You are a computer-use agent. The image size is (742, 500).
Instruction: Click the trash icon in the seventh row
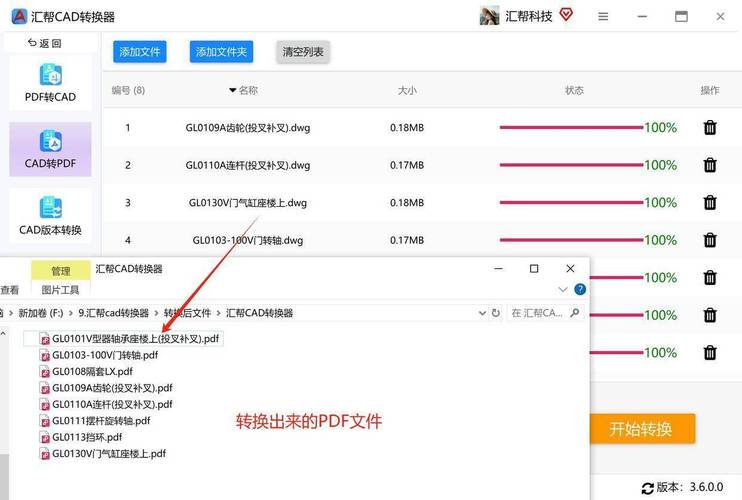tap(710, 352)
